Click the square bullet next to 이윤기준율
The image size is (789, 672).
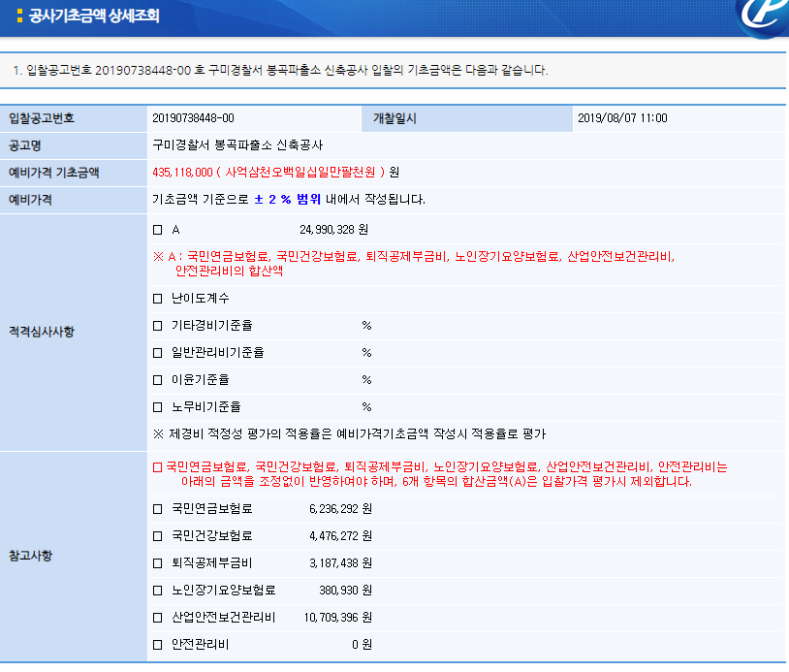tap(157, 380)
